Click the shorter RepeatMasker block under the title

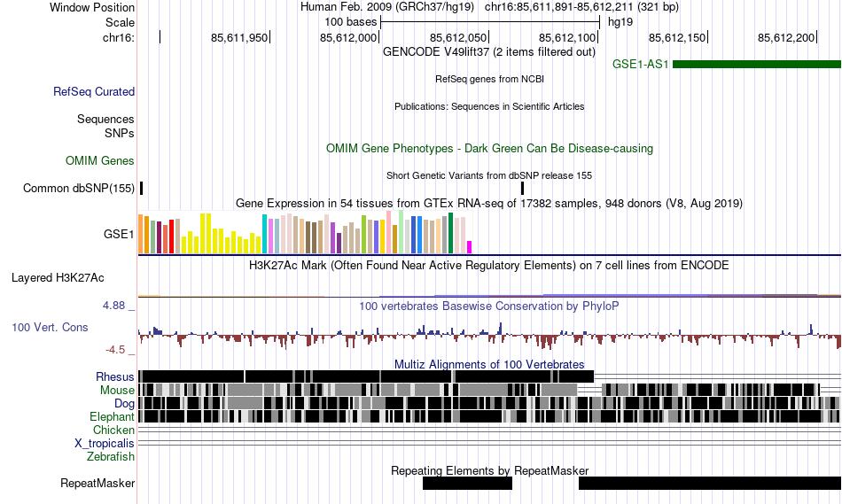[467, 483]
